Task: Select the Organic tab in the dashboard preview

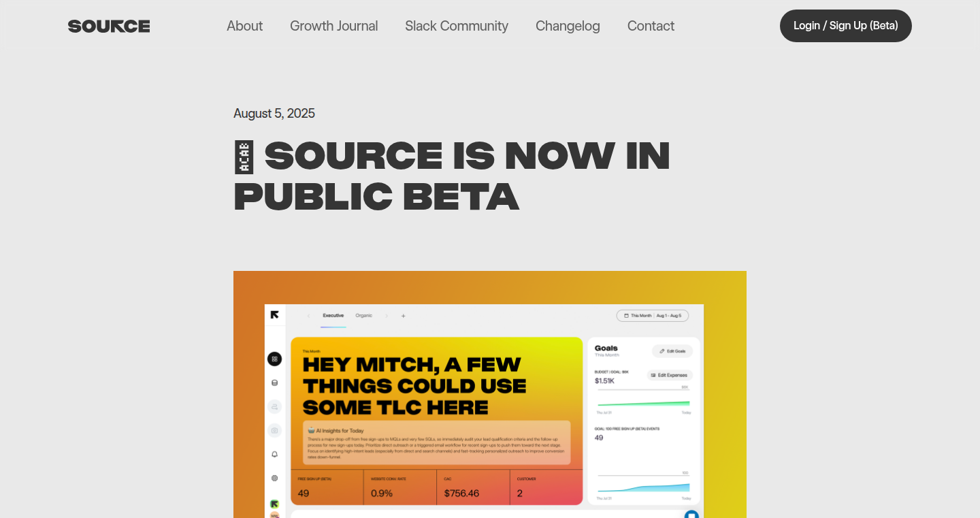Action: 363,316
